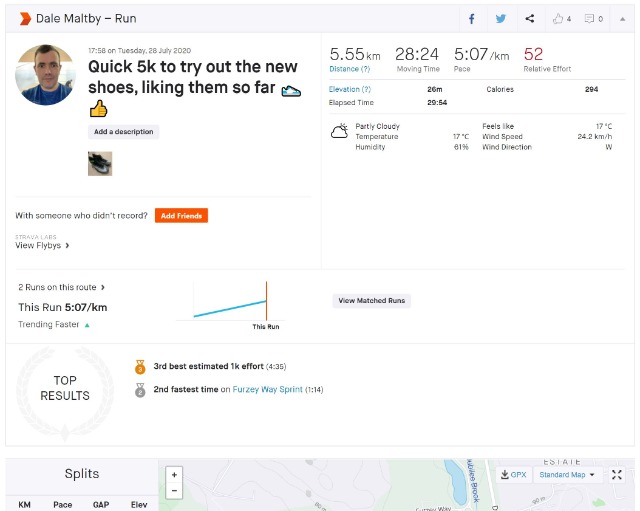Click the Moving Time 28:24 value
Image resolution: width=640 pixels, height=511 pixels.
[417, 54]
